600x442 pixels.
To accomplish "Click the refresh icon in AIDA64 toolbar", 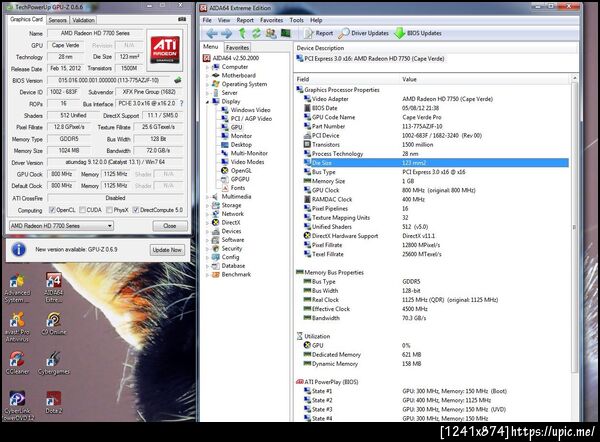I will pyautogui.click(x=256, y=33).
